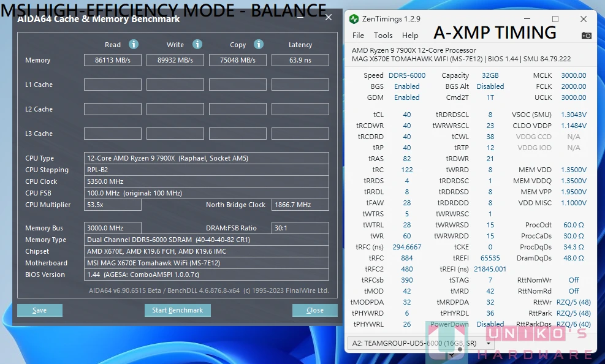Screen dimensions: 605x364
Task: Click the North Bridge Clock value 1866.7 MHz
Action: pyautogui.click(x=300, y=205)
